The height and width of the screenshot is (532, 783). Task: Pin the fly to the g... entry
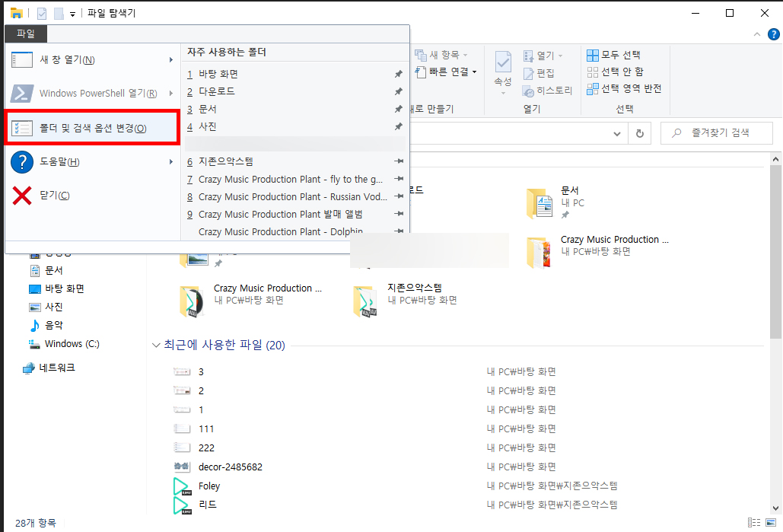tap(399, 179)
